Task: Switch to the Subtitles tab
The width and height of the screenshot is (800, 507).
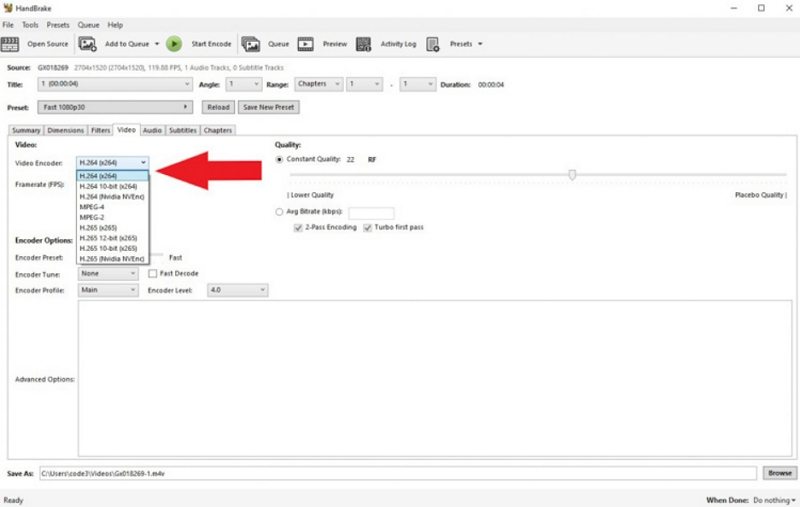Action: (183, 131)
